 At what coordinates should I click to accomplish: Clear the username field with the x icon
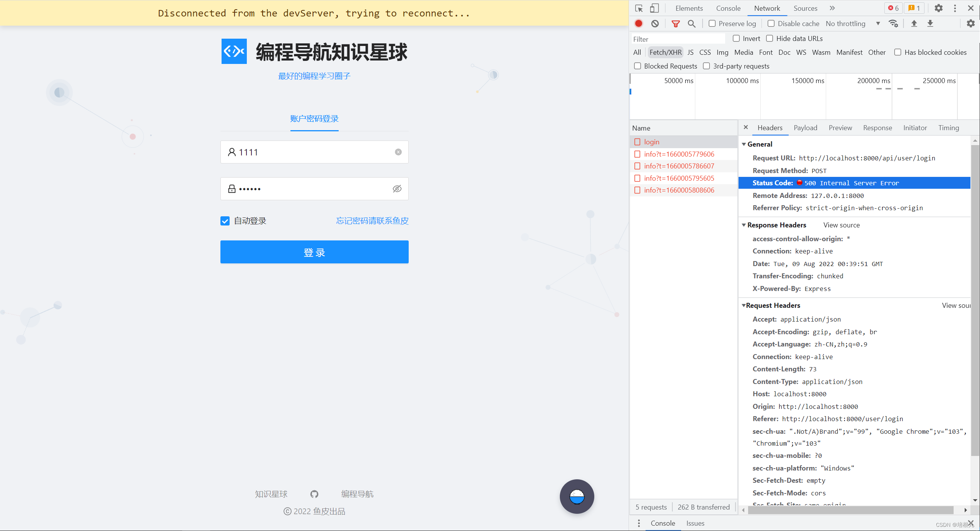click(398, 152)
